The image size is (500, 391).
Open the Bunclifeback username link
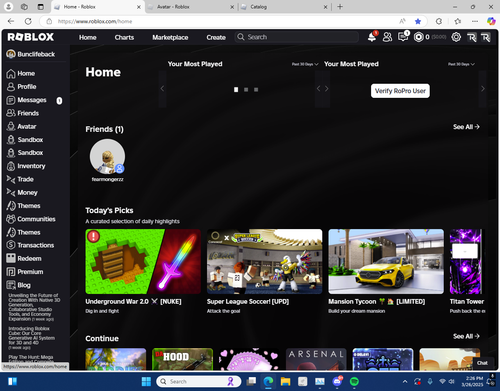pos(36,54)
